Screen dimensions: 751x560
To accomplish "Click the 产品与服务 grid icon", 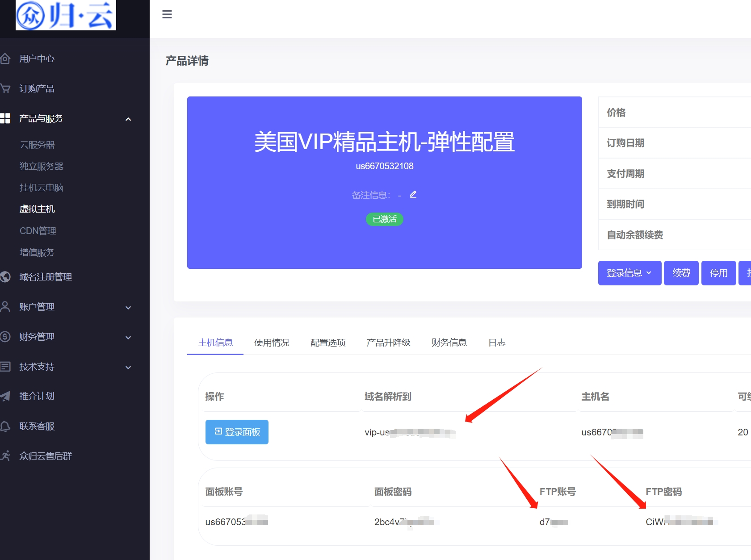I will point(5,118).
